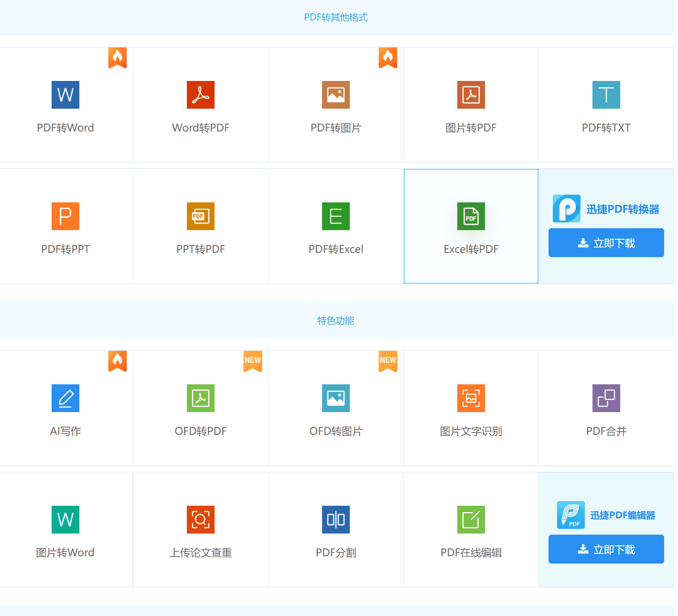Click the PDF在线编辑 label
This screenshot has width=678, height=616.
pos(471,552)
